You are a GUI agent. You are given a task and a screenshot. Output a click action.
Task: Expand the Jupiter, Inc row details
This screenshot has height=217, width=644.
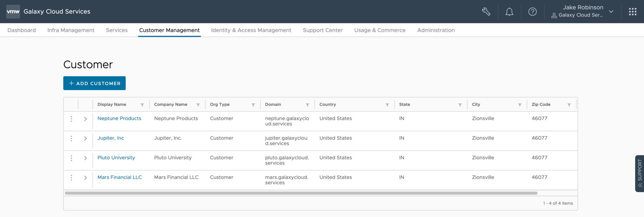tap(86, 139)
